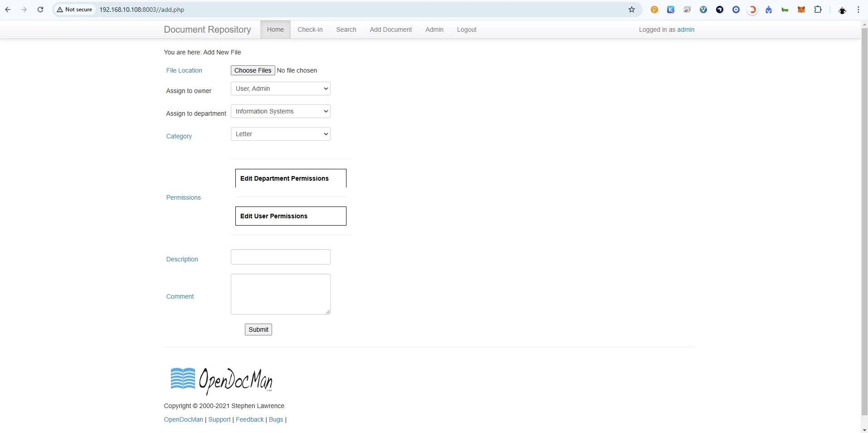Click the Permissions help label
This screenshot has width=868, height=433.
click(183, 197)
